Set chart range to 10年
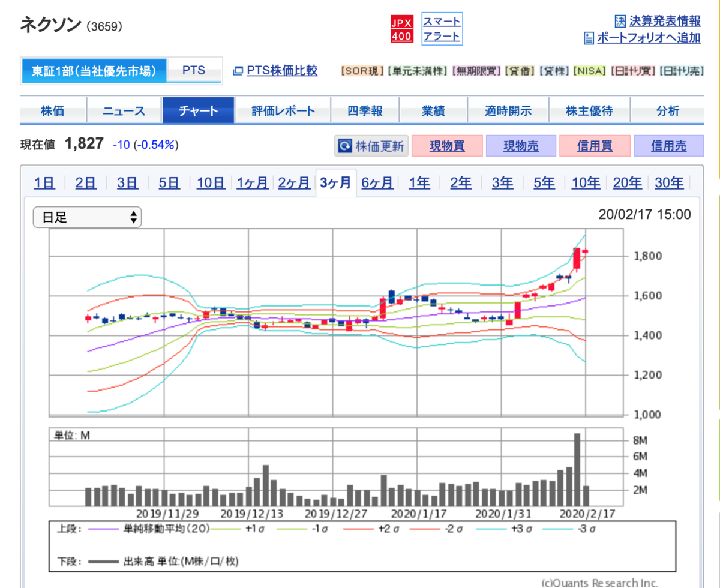This screenshot has width=720, height=588. click(x=586, y=183)
